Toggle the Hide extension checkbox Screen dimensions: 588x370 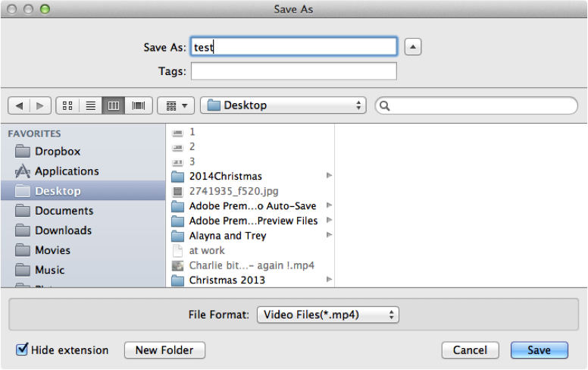point(22,350)
